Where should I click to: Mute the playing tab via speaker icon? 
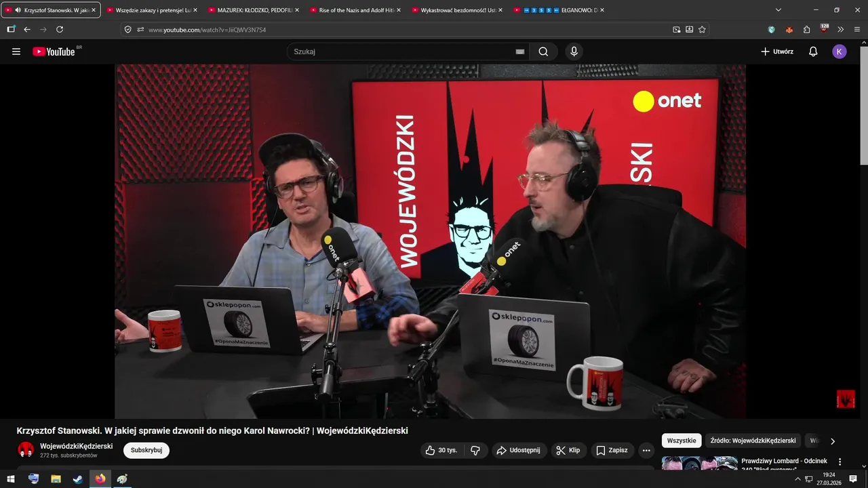(x=18, y=10)
